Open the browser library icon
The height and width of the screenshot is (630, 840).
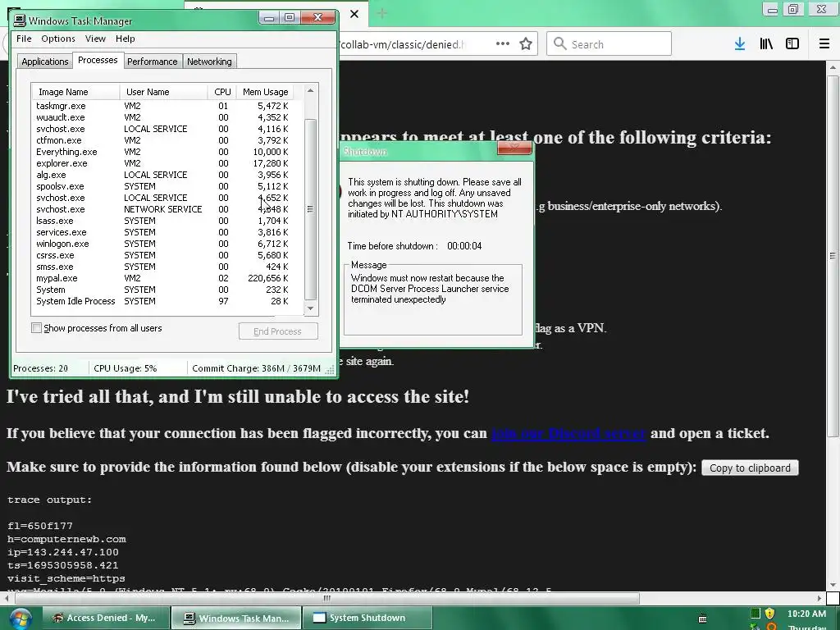tap(766, 44)
